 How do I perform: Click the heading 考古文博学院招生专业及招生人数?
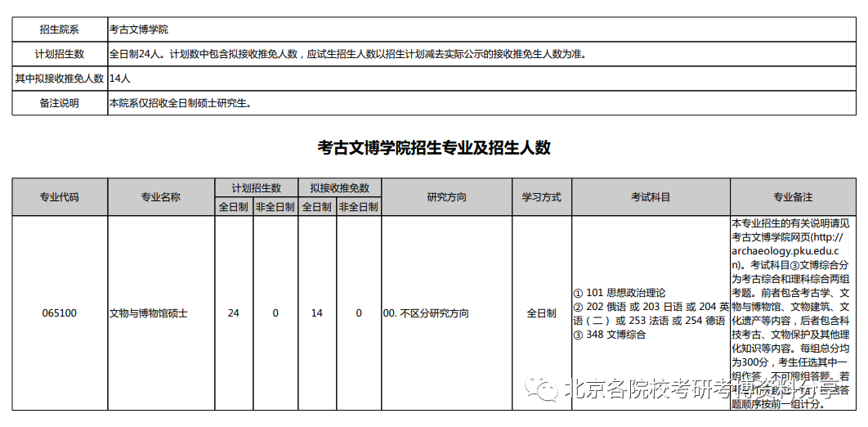[x=434, y=148]
